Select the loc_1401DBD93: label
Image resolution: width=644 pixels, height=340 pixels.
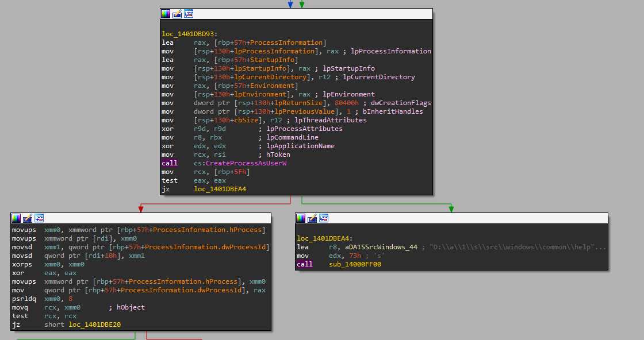point(190,34)
